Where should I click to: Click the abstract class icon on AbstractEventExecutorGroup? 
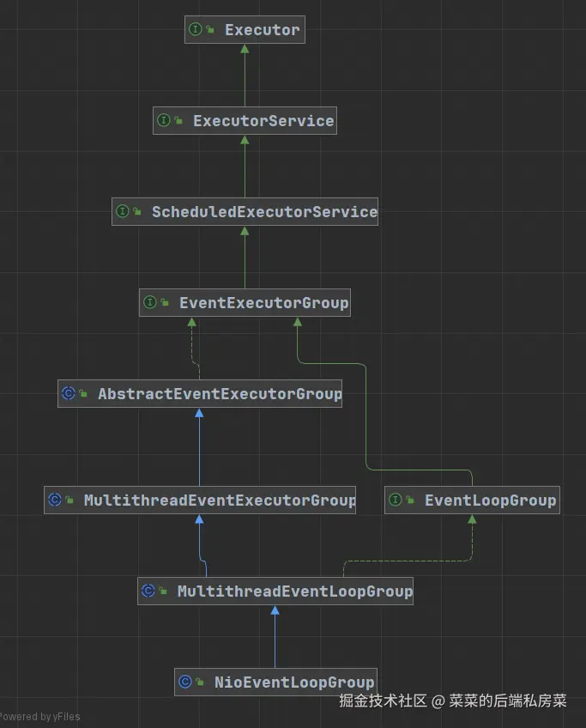(x=68, y=394)
